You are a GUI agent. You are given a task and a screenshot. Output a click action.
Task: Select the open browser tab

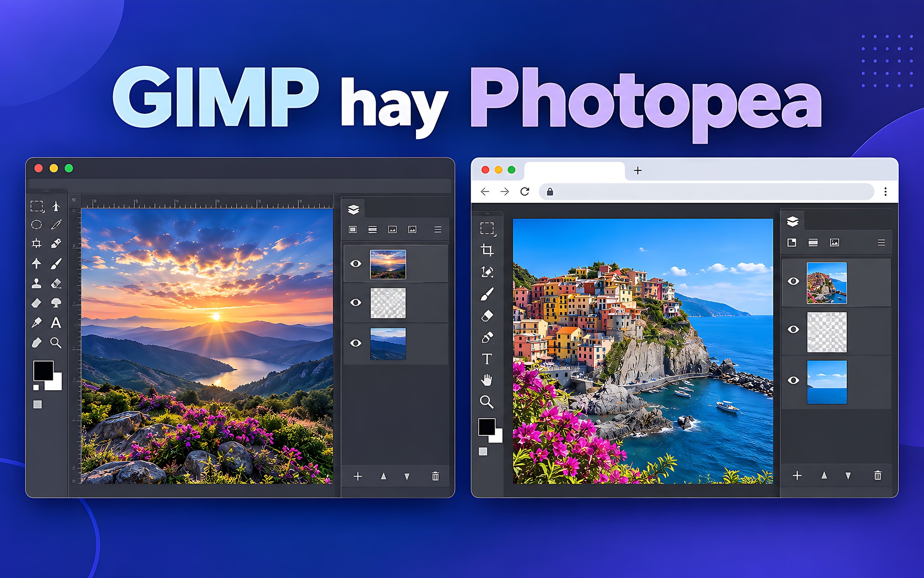[574, 171]
